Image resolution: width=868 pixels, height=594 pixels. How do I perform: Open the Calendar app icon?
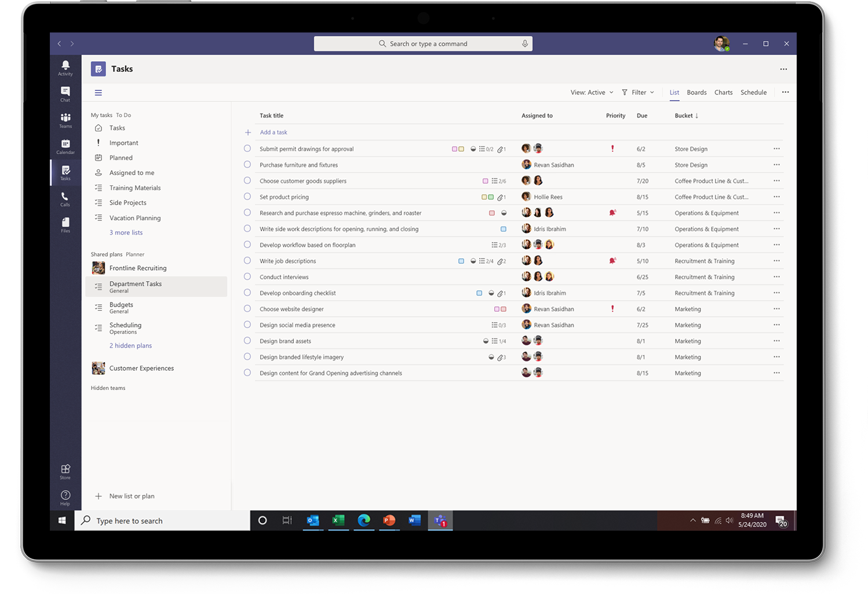click(65, 145)
